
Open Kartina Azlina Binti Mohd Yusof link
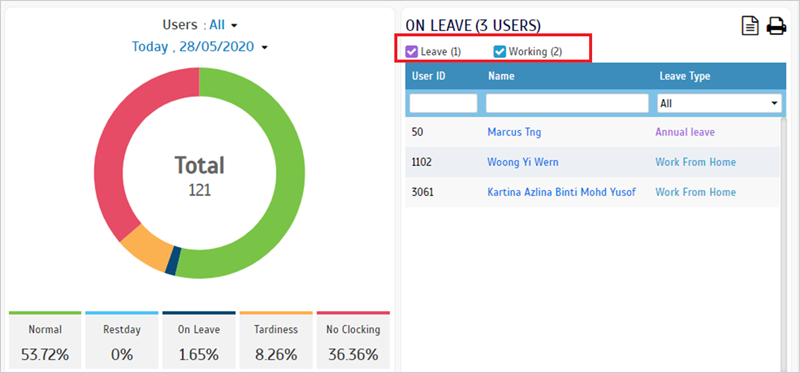tap(562, 192)
